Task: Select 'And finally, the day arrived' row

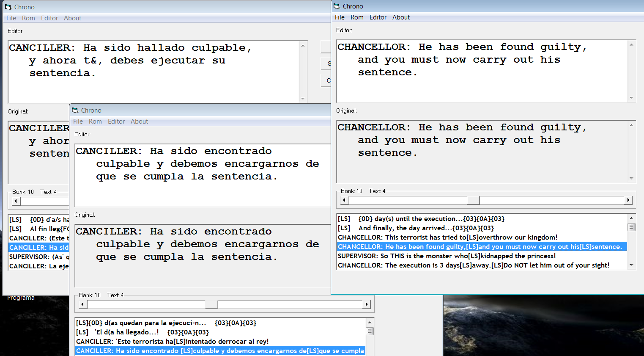Action: point(482,228)
